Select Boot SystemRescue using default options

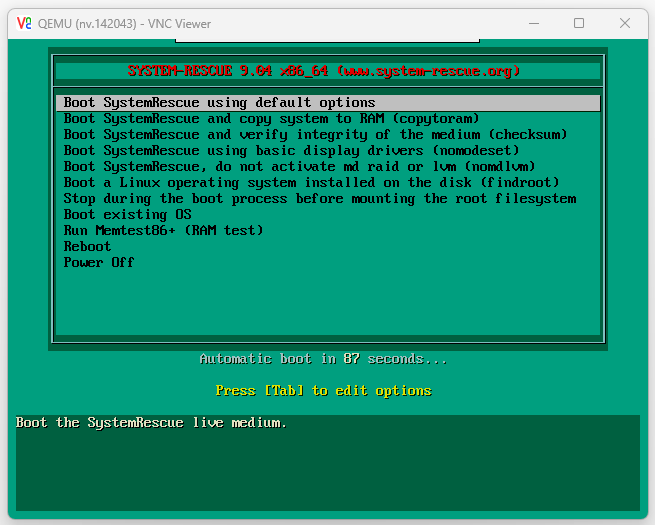coord(220,103)
